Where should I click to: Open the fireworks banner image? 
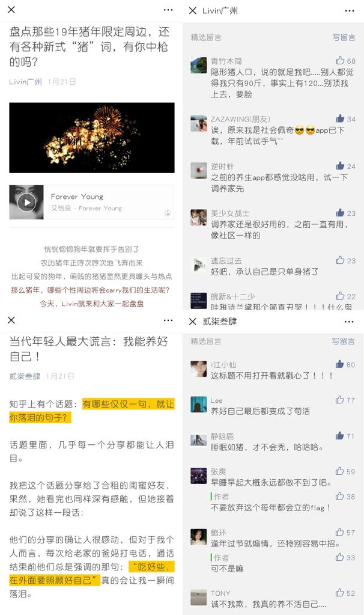click(92, 138)
